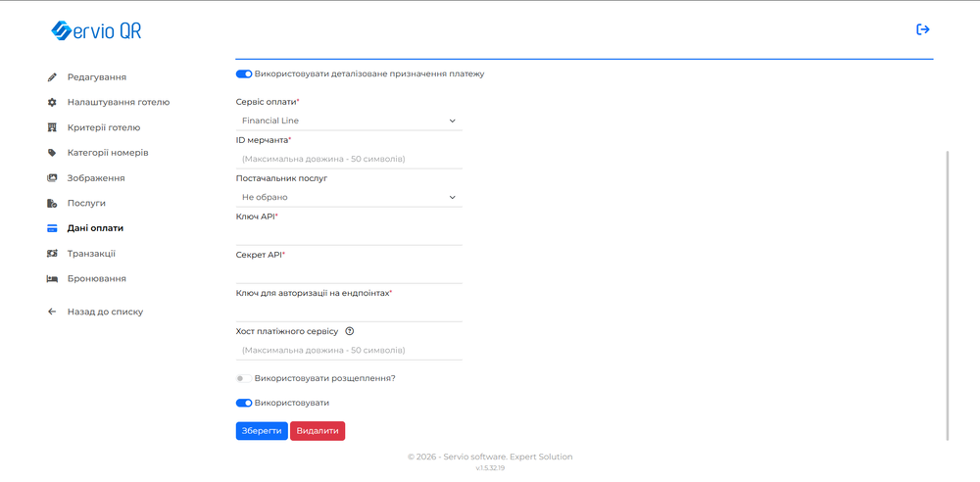The width and height of the screenshot is (980, 482).
Task: Select Дані оплати sidebar item
Action: tap(95, 228)
